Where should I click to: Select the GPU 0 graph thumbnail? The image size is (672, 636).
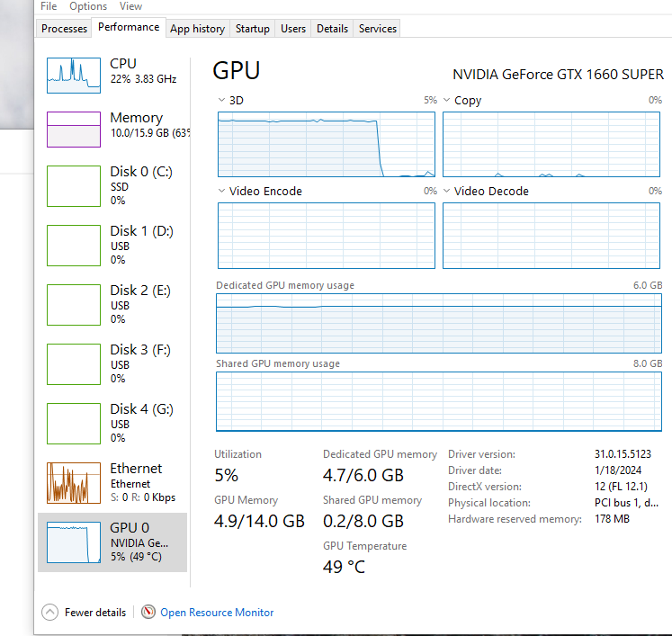74,542
